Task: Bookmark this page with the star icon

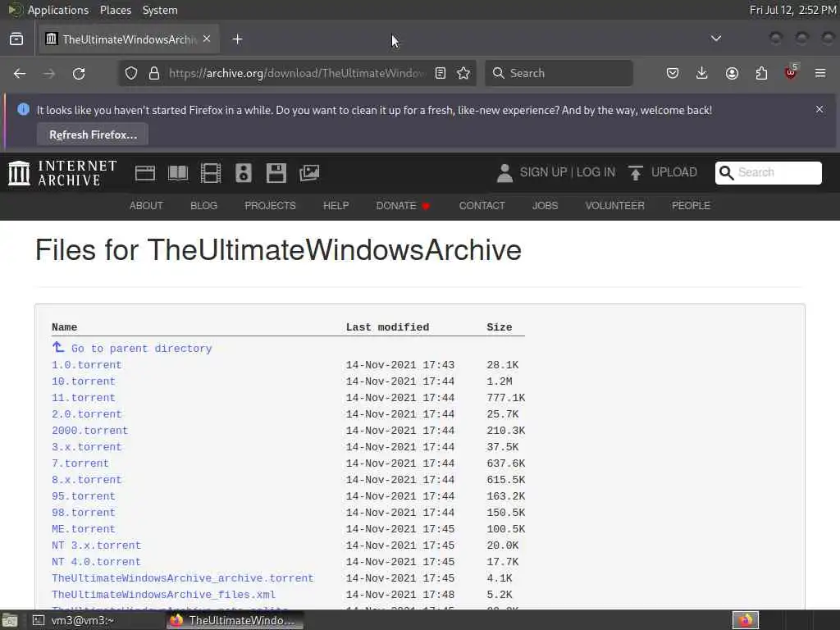Action: [x=463, y=73]
